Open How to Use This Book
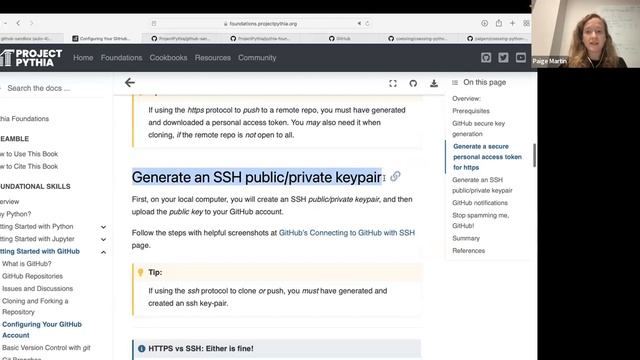This screenshot has height=360, width=640. (29, 154)
